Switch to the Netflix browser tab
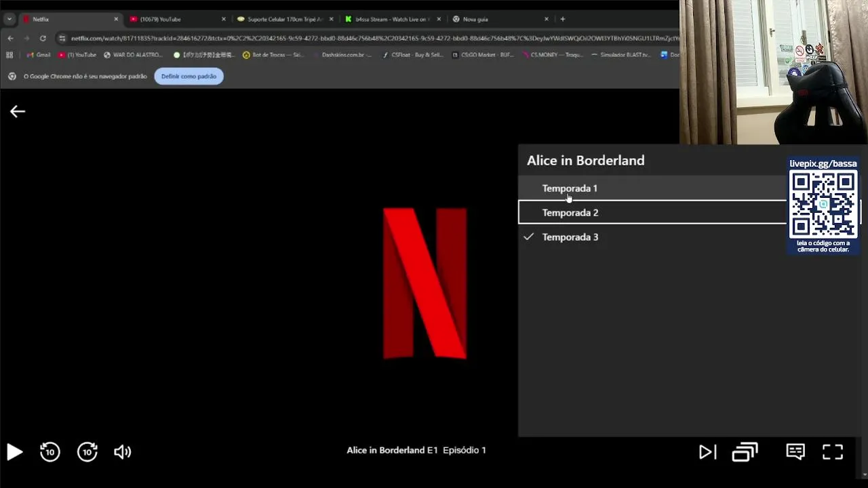The width and height of the screenshot is (868, 488). 71,19
